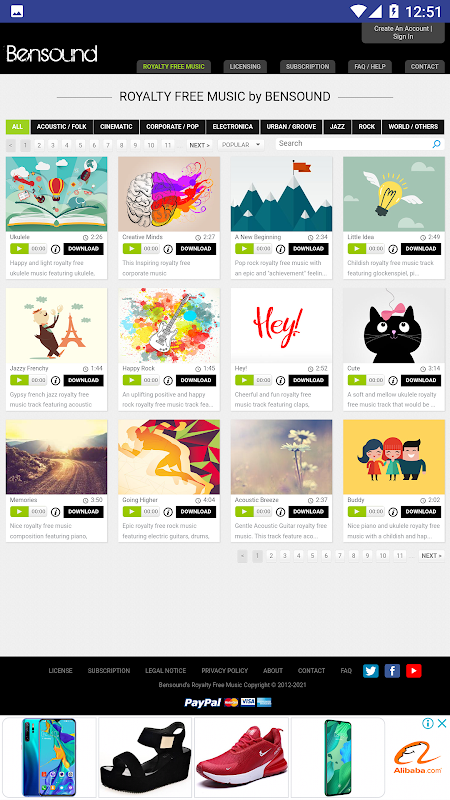Show info for the Cute track

(x=393, y=380)
